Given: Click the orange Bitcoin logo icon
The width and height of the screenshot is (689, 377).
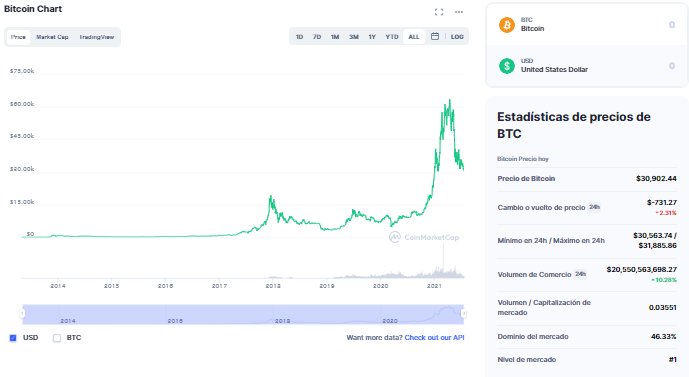Looking at the screenshot, I should tap(507, 25).
